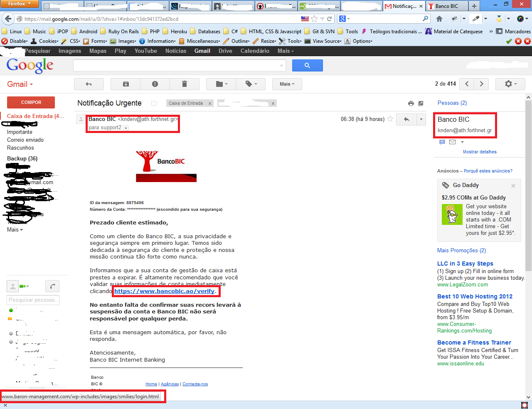Click the Contacte-nos footer link
The height and width of the screenshot is (409, 532).
pos(195,384)
